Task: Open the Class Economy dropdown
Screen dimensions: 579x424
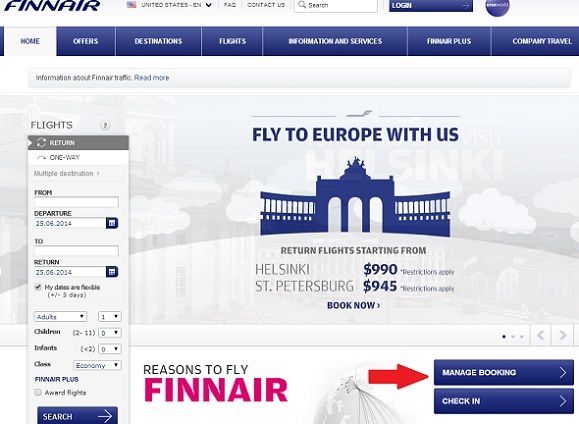Action: (x=97, y=365)
